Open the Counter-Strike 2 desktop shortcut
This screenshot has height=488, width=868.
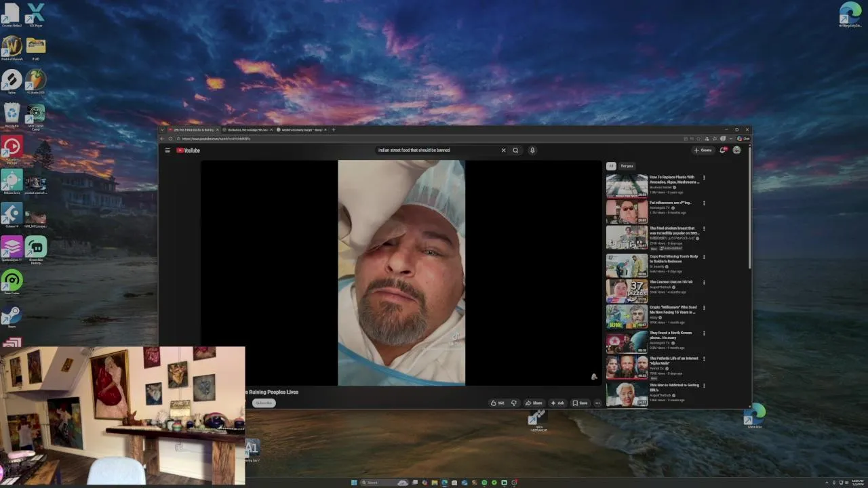pyautogui.click(x=12, y=15)
